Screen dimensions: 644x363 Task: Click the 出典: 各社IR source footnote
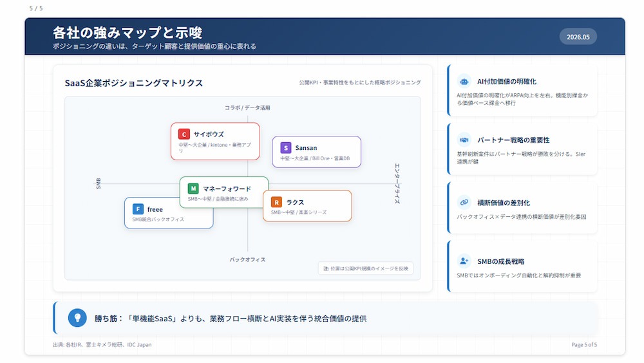[x=102, y=345]
